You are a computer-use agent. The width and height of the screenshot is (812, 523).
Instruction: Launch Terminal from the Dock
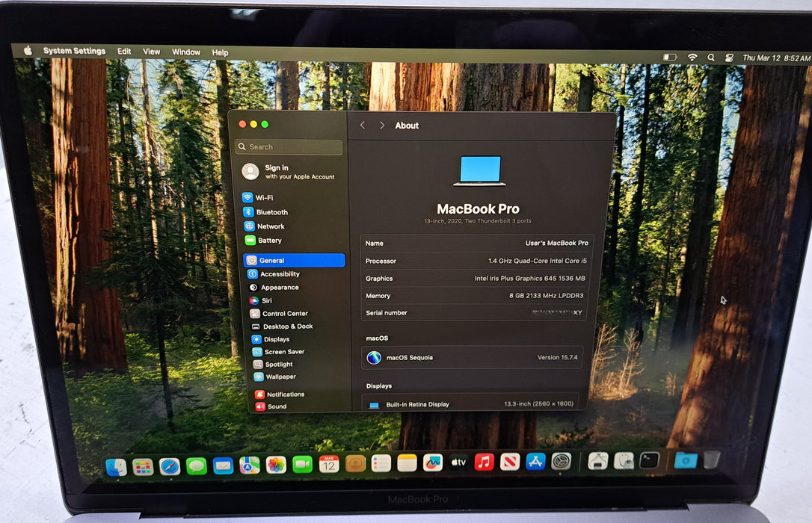[649, 460]
